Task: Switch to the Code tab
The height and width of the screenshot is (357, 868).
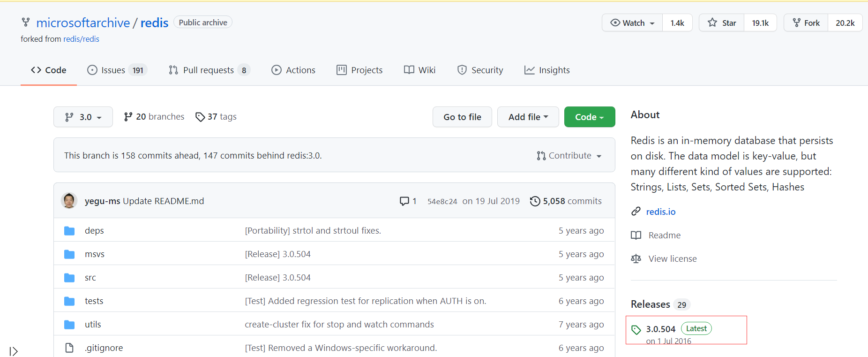Action: tap(49, 70)
